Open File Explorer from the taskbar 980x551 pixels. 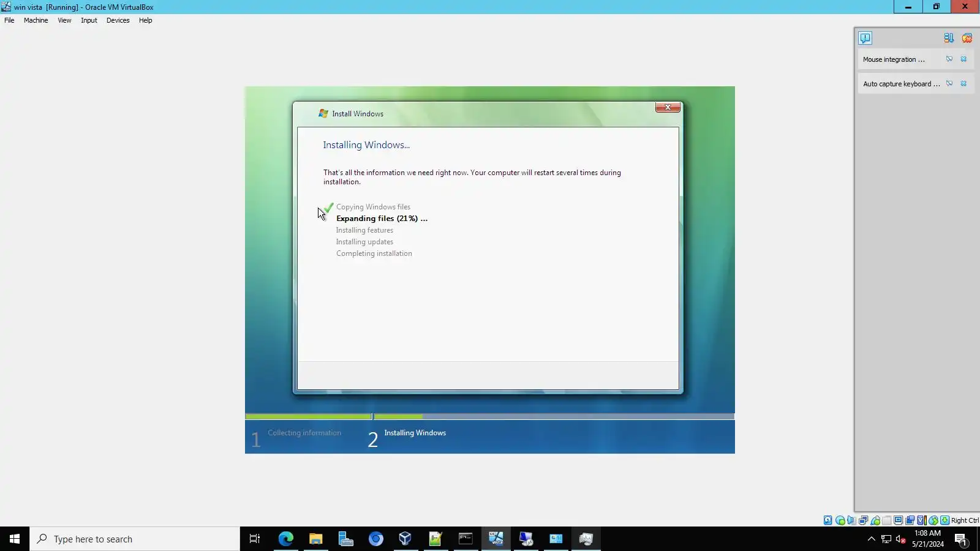tap(315, 539)
